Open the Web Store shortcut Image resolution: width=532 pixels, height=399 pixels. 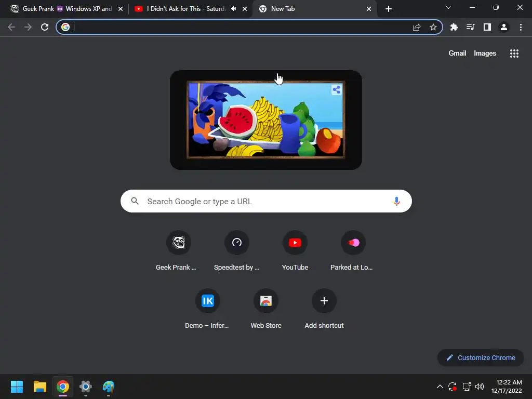(266, 309)
